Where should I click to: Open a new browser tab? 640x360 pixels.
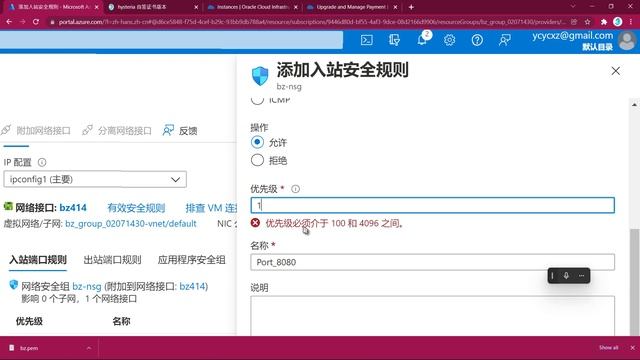click(x=411, y=7)
